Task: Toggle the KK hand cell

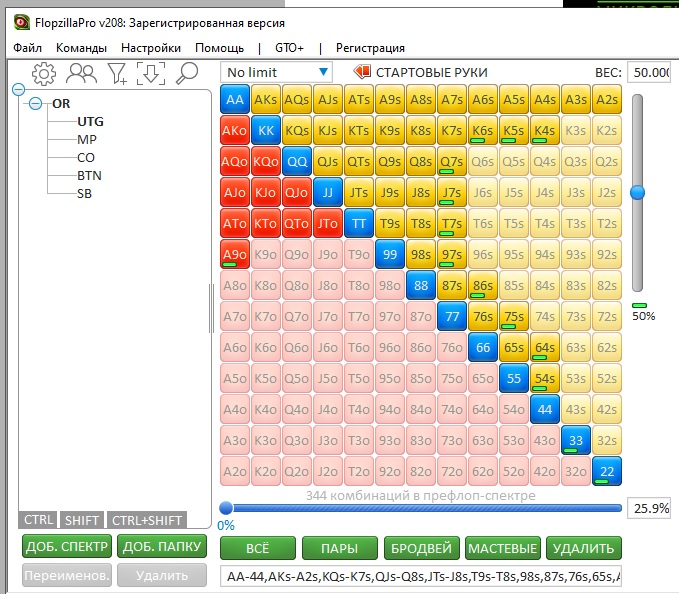Action: click(265, 130)
